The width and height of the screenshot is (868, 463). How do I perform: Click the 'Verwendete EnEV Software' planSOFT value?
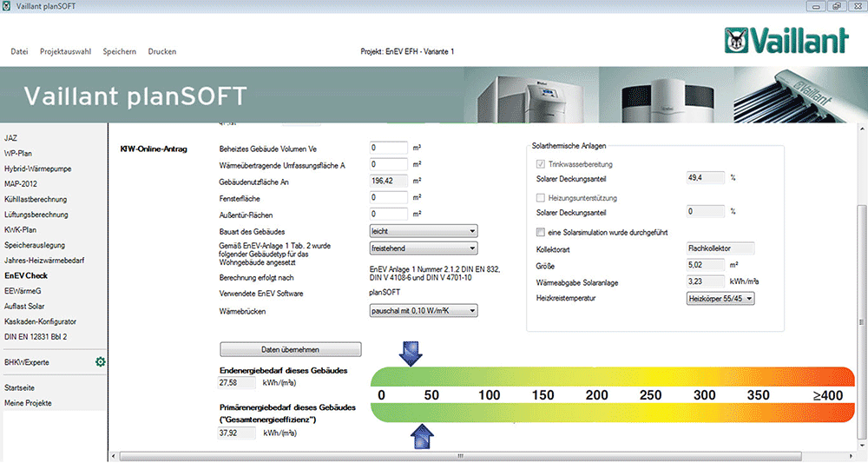(x=385, y=293)
